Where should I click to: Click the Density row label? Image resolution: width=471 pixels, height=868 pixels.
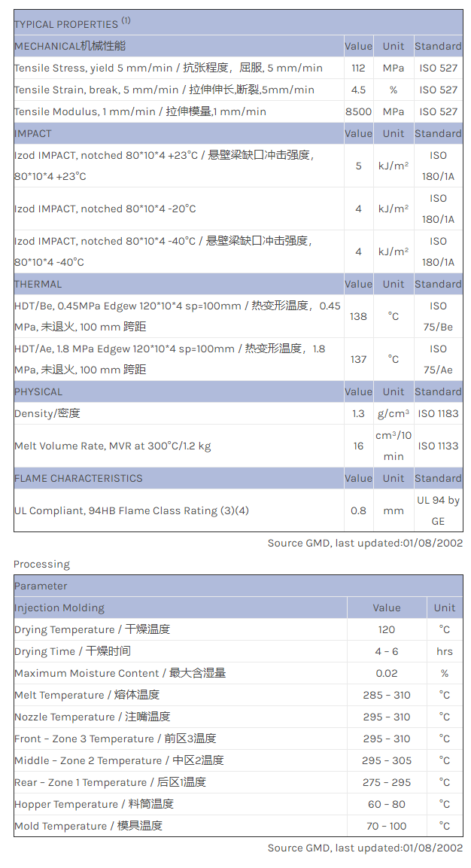pyautogui.click(x=47, y=413)
